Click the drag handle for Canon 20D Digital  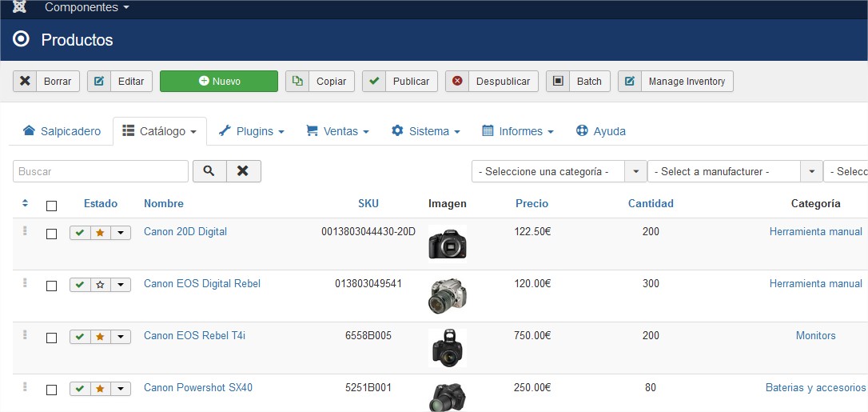25,231
